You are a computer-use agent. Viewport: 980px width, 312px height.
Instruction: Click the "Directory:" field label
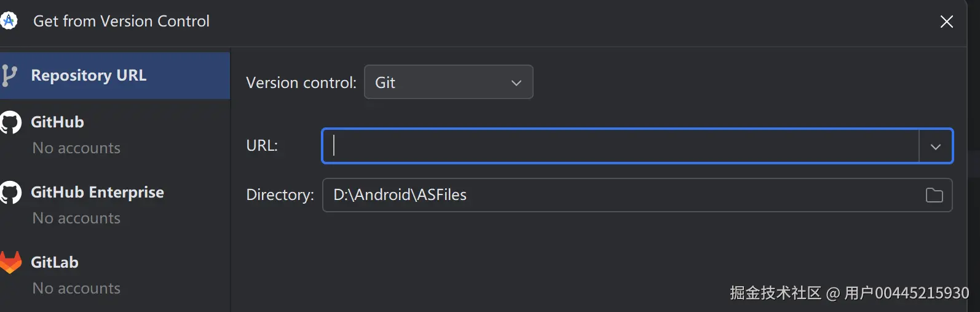pyautogui.click(x=280, y=195)
